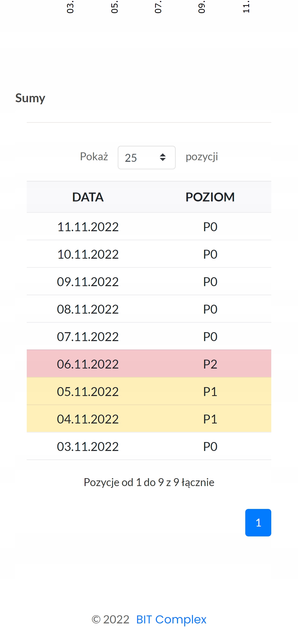Select the 07.11.2022 table row

pyautogui.click(x=149, y=336)
